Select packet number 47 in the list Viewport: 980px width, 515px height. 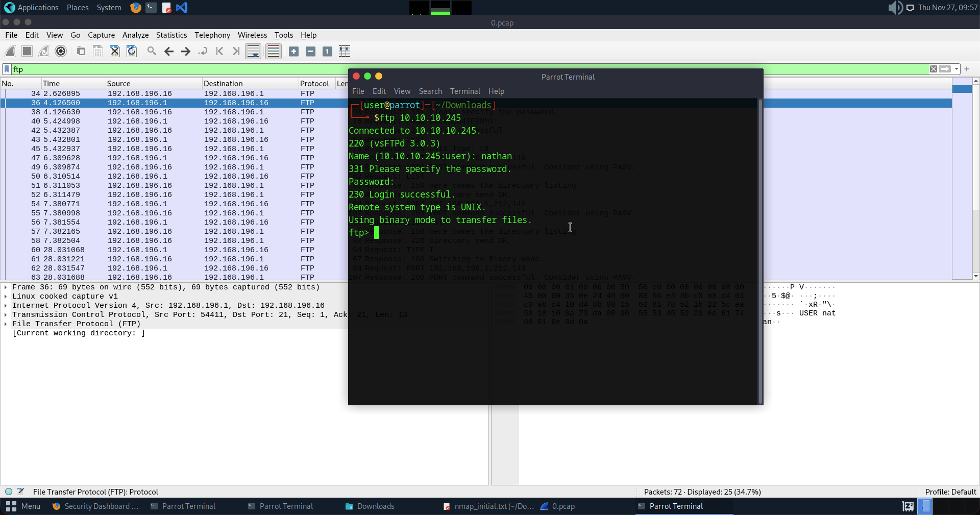(153, 158)
